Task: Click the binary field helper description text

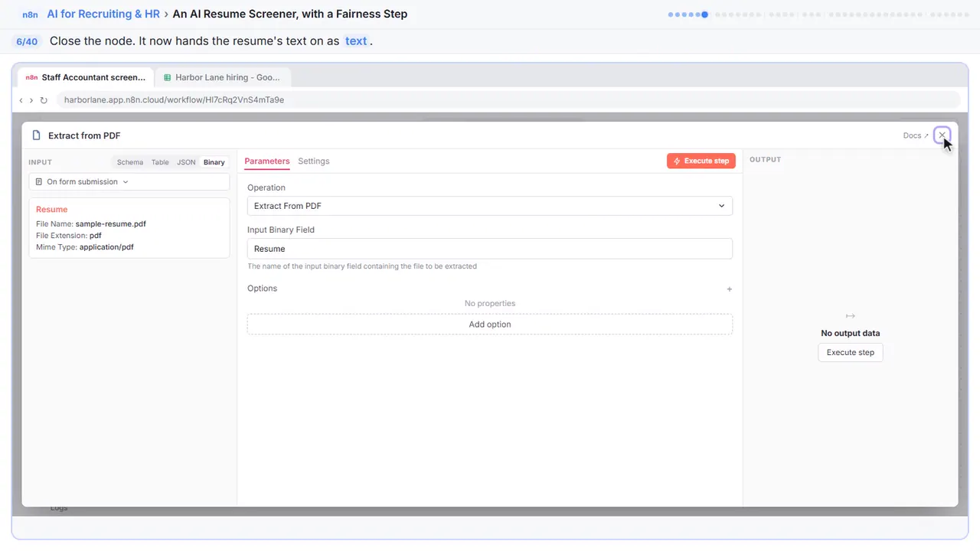Action: click(x=362, y=266)
